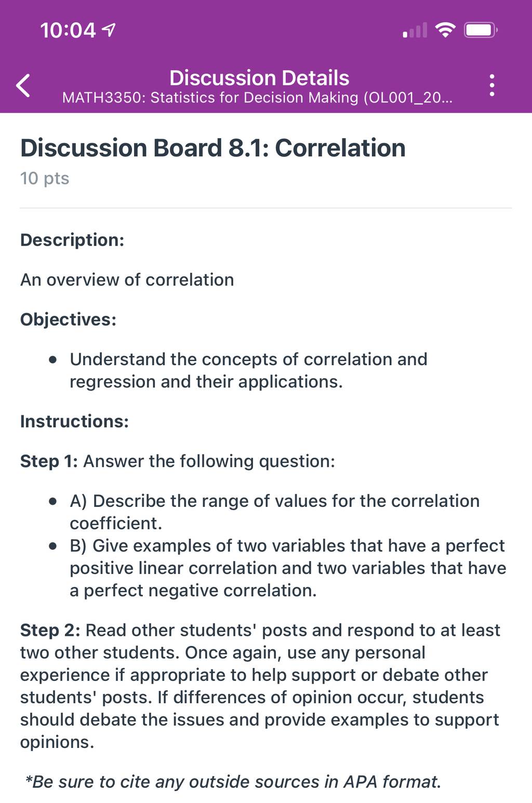
Task: Tap the cellular signal bars
Action: click(415, 30)
